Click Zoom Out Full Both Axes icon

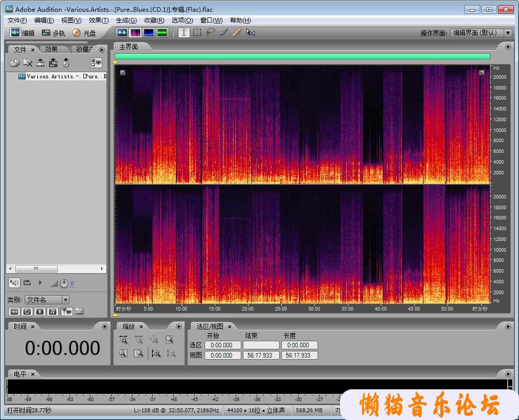coord(154,340)
